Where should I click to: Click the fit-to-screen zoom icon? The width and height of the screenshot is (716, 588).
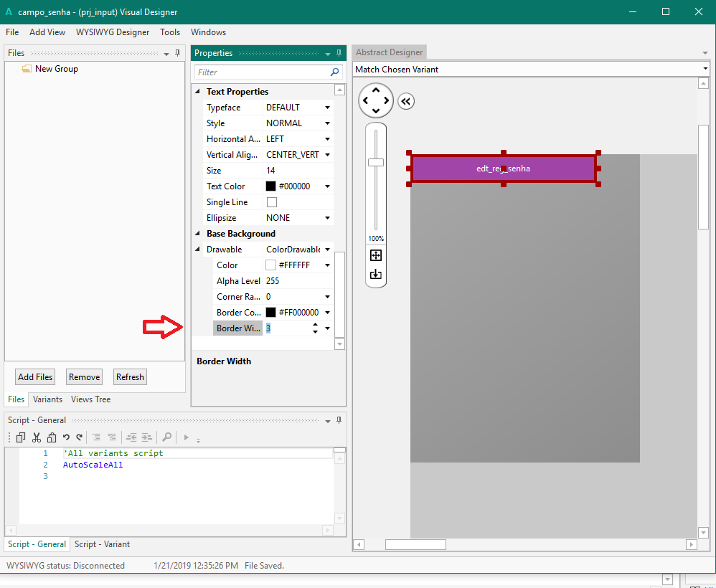[x=376, y=255]
